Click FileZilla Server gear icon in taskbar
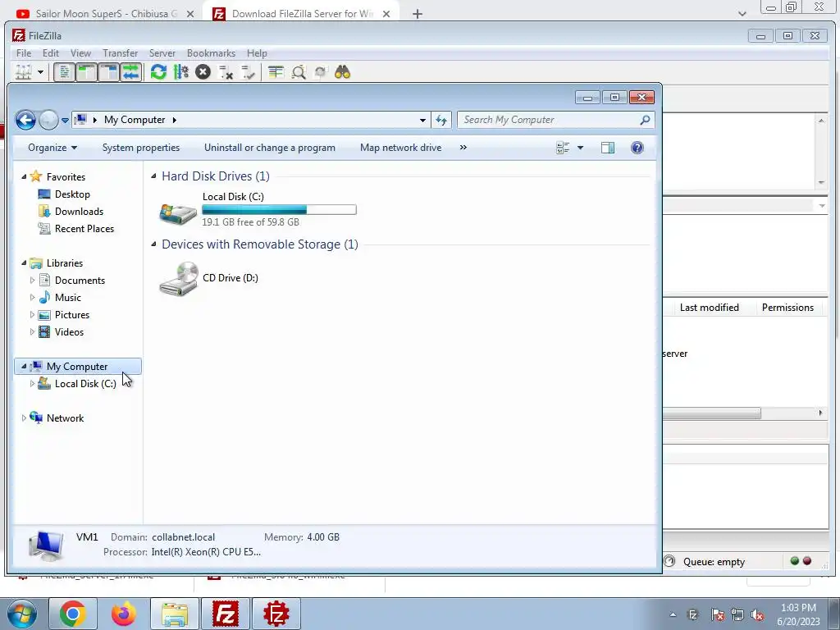This screenshot has height=630, width=840. pyautogui.click(x=276, y=614)
